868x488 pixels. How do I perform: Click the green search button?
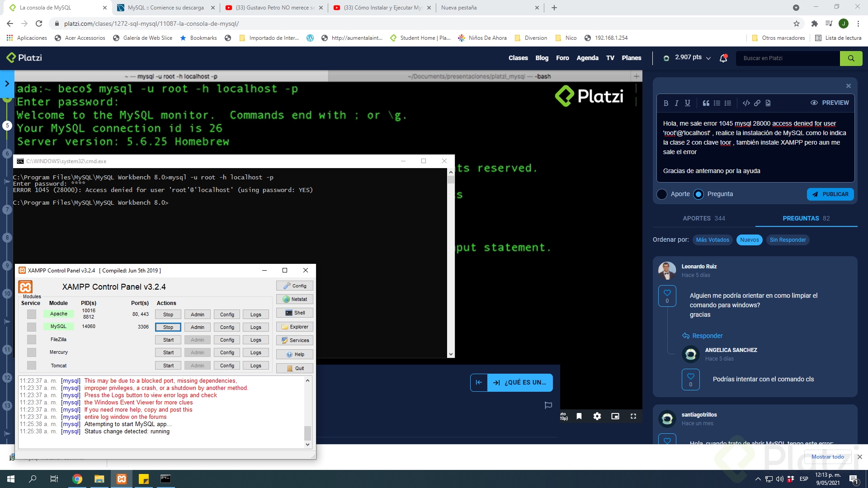(851, 58)
